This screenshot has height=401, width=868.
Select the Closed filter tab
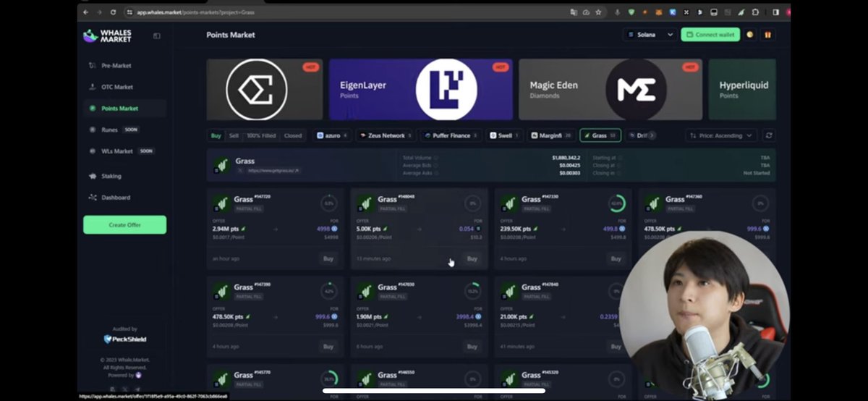[293, 135]
